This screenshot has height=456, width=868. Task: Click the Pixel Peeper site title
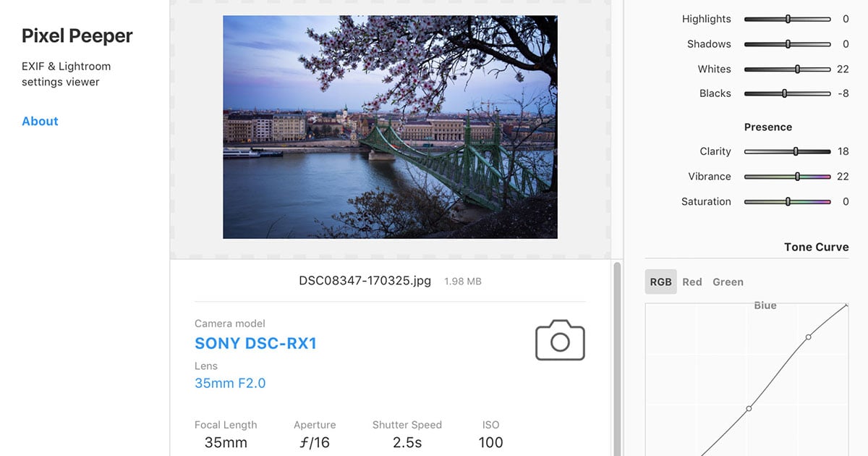(x=77, y=35)
